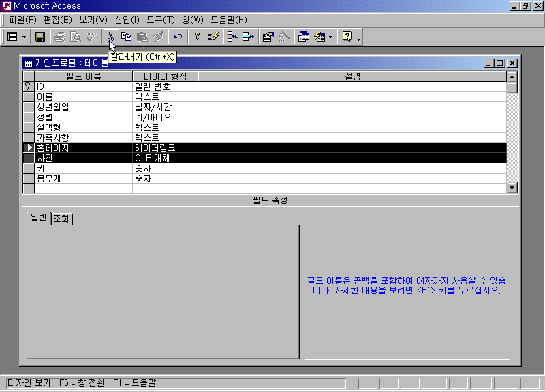Screen dimensions: 545x392
Task: Click the 예/아니오 data type cell
Action: tap(165, 117)
